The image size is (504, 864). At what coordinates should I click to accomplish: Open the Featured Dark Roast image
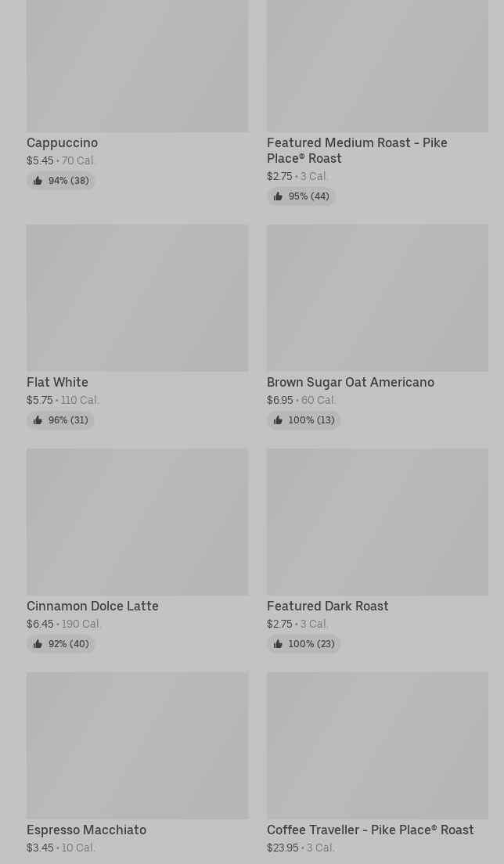tap(377, 521)
